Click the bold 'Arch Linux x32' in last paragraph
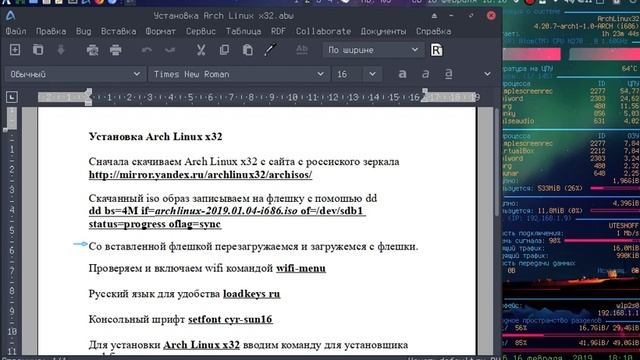 (x=201, y=345)
